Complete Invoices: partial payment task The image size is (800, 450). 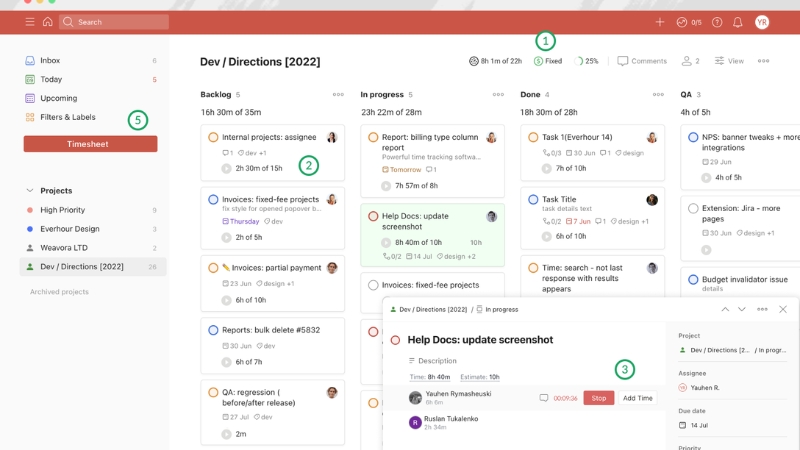(x=213, y=268)
